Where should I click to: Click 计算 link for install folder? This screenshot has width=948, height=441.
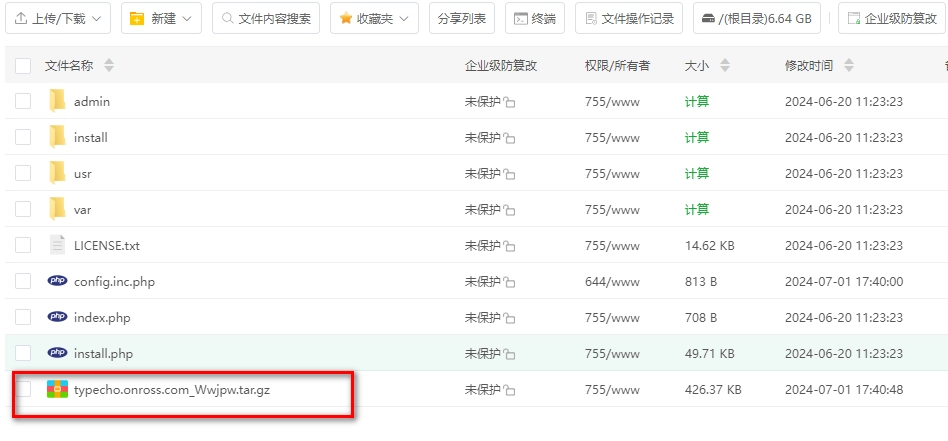(x=697, y=137)
